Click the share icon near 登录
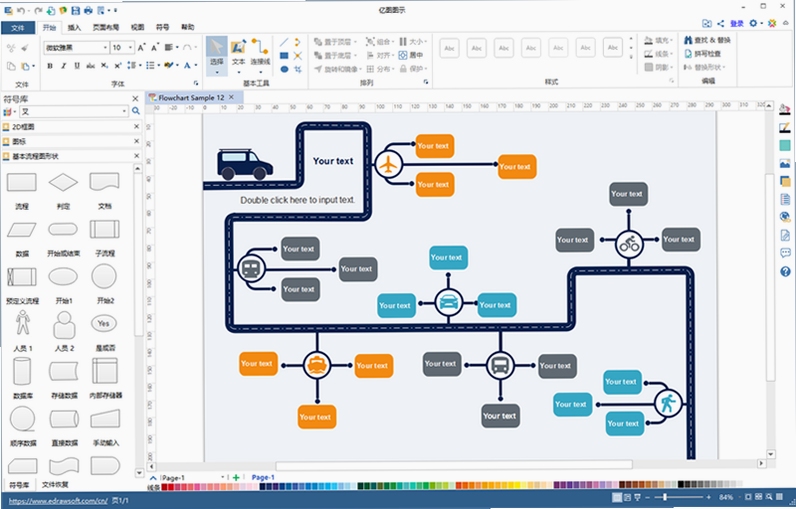796x509 pixels. click(x=721, y=23)
